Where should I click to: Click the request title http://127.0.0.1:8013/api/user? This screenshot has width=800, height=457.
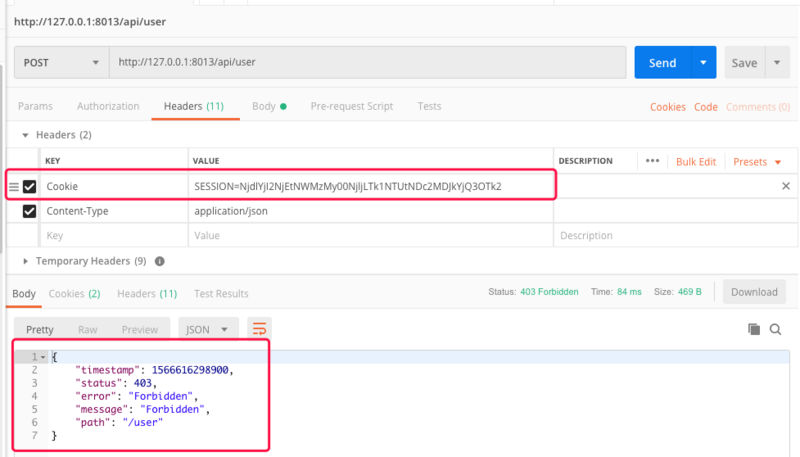(x=90, y=22)
